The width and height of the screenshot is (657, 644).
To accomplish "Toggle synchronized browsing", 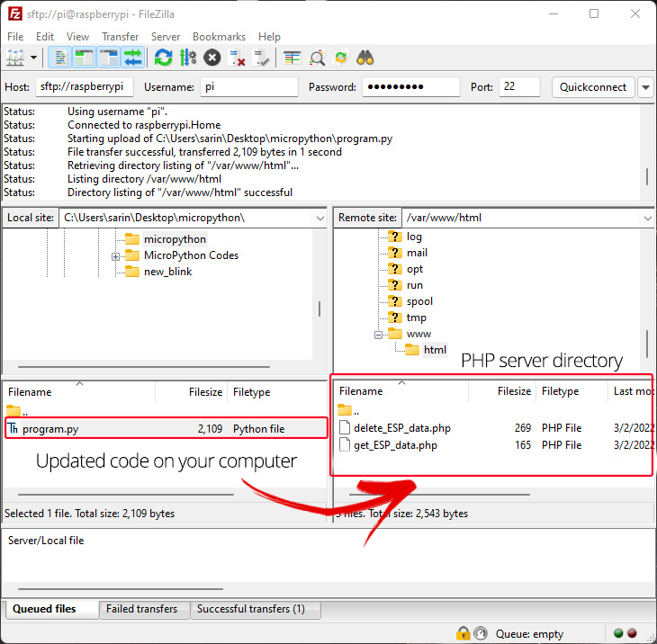I will [341, 58].
